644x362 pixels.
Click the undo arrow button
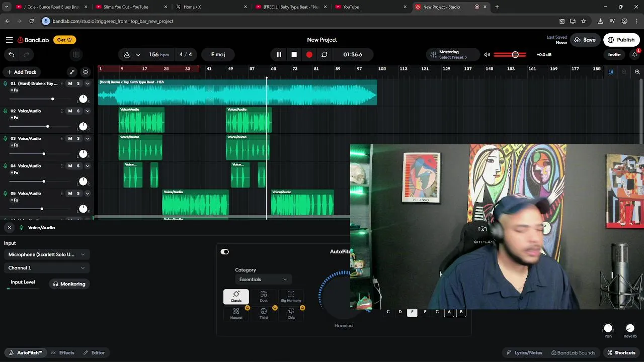coord(11,54)
